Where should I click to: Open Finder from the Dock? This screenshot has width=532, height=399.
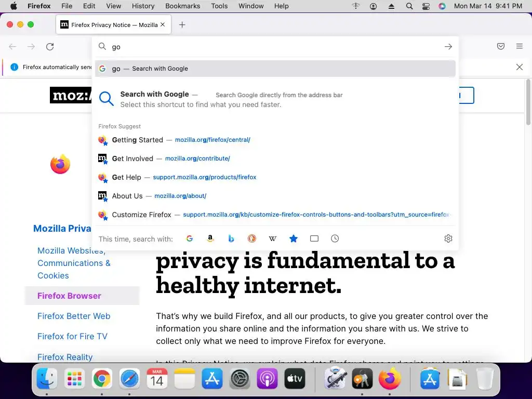click(x=47, y=378)
